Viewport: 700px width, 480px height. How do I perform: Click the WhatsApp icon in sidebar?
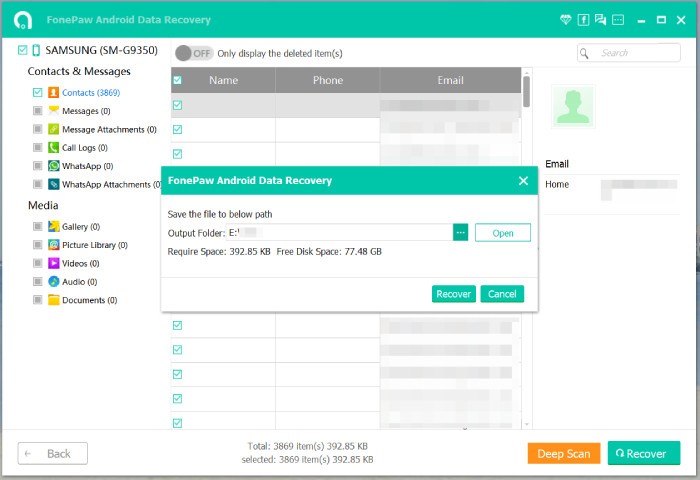pos(54,166)
